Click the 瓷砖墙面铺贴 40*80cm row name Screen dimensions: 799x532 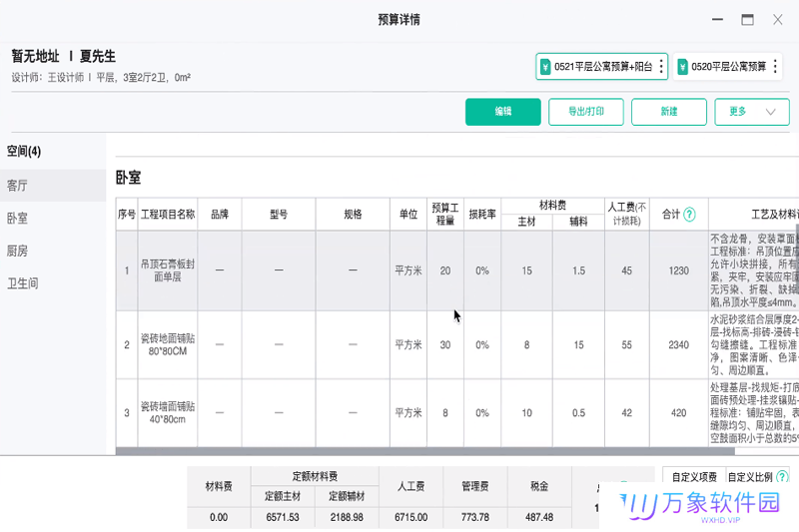pos(168,412)
